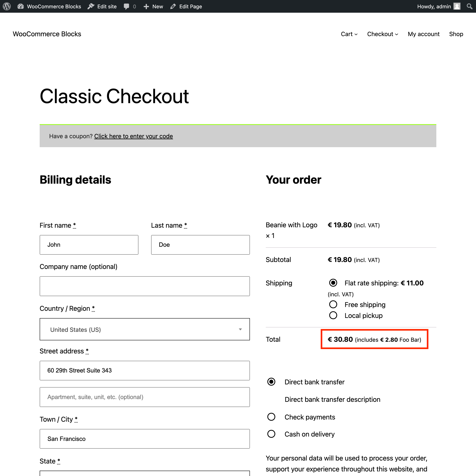Go to the Shop menu item
476x476 pixels.
pyautogui.click(x=456, y=34)
